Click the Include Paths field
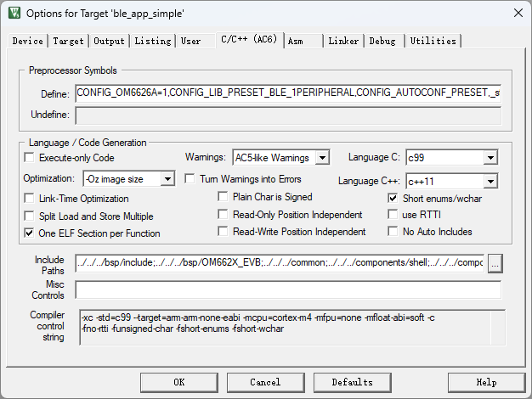532x399 pixels. [280, 262]
